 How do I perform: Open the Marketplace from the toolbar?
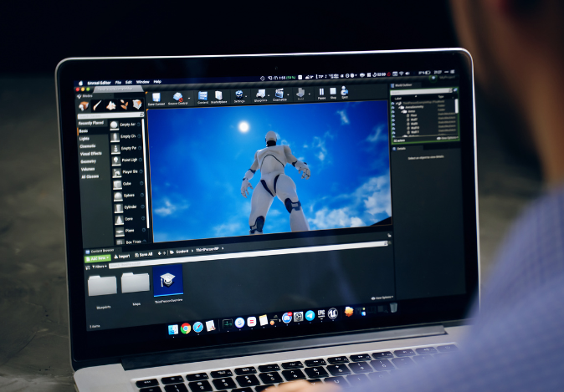click(218, 96)
